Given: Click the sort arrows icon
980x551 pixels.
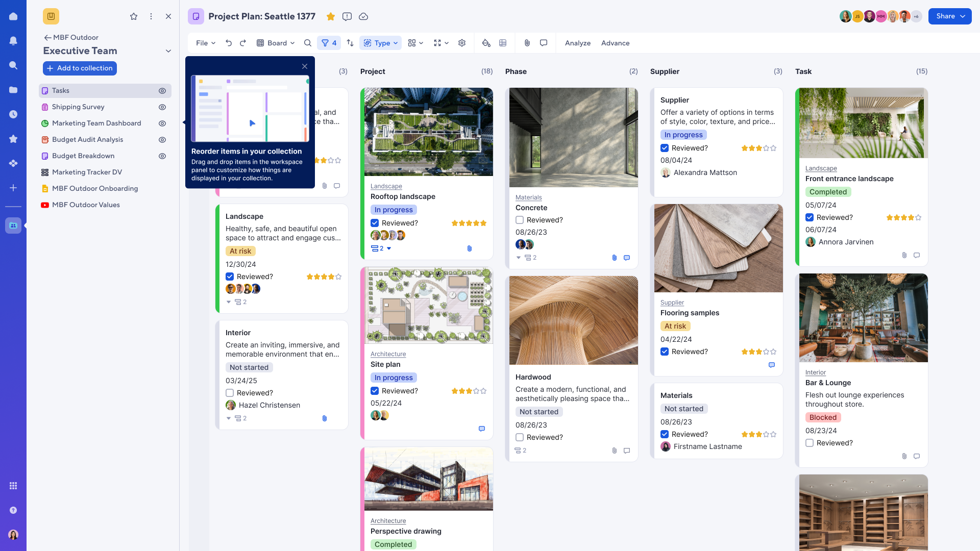Looking at the screenshot, I should pos(350,43).
